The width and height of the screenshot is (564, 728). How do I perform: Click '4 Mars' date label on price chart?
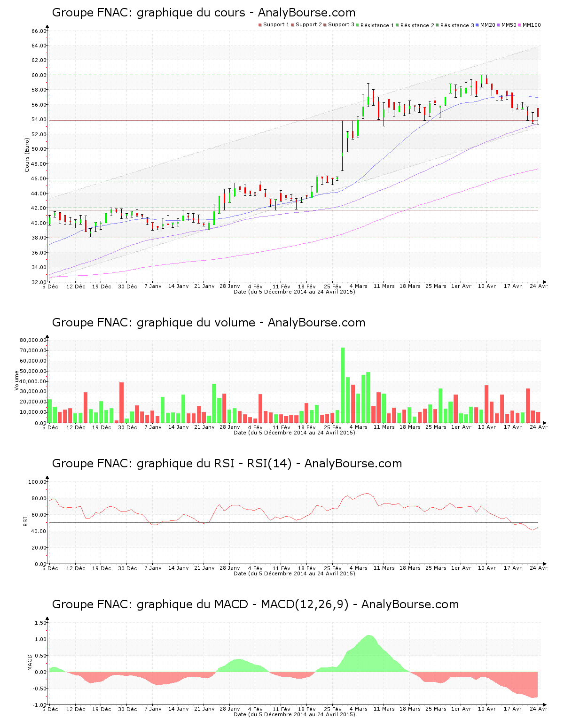(x=358, y=287)
